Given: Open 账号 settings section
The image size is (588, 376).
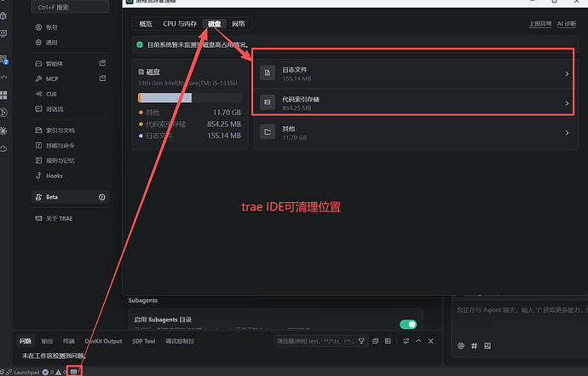Looking at the screenshot, I should (71, 27).
